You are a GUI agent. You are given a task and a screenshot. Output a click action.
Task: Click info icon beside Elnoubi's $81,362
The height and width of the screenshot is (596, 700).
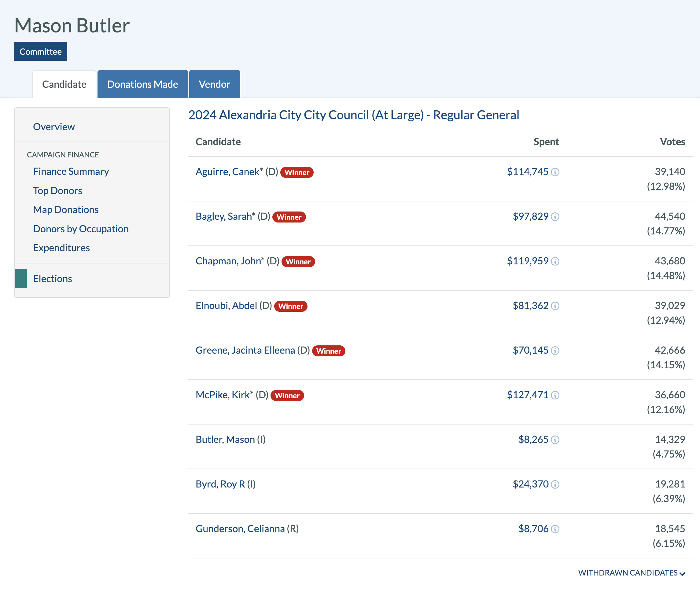(555, 306)
